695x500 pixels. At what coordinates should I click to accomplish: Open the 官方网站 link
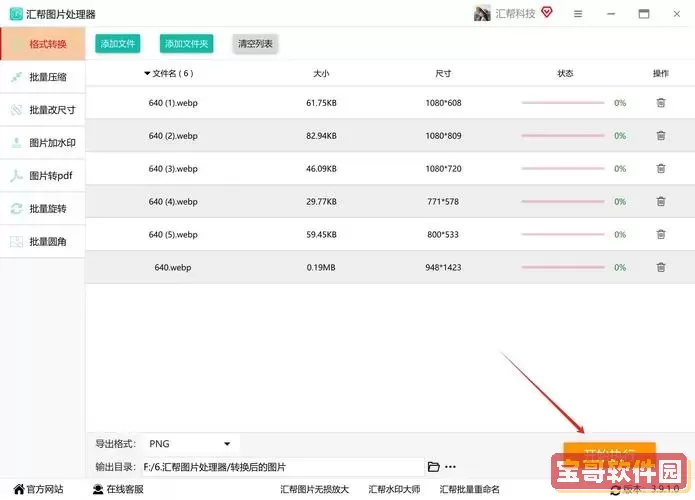[x=45, y=489]
